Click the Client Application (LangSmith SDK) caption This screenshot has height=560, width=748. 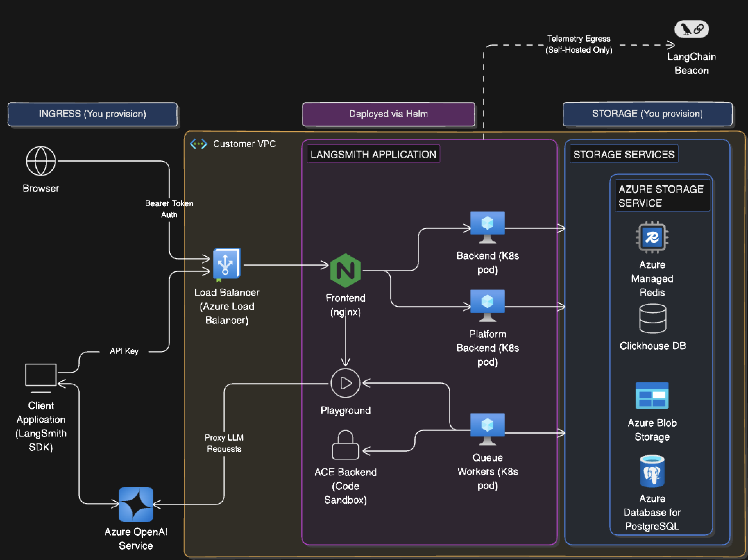pos(41,426)
